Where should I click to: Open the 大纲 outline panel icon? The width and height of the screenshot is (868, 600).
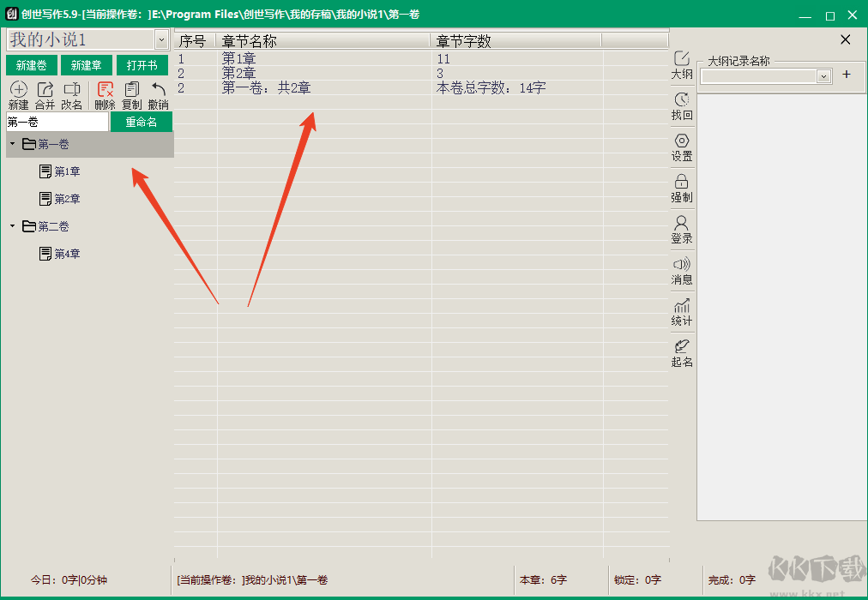coord(682,59)
